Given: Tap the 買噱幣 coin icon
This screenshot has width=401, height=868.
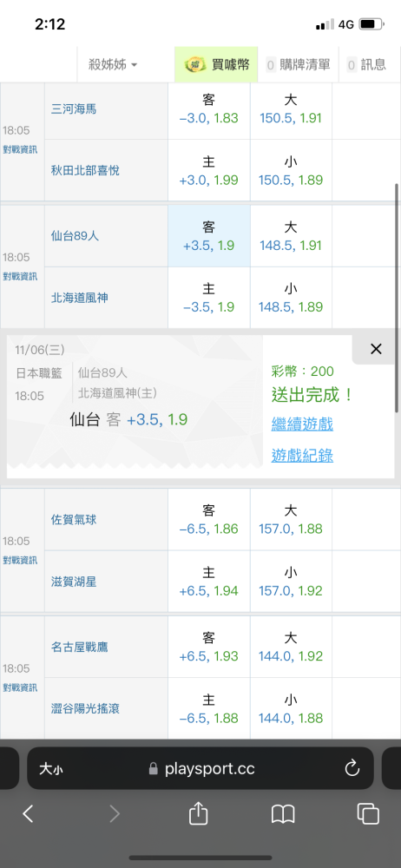Looking at the screenshot, I should click(x=193, y=65).
